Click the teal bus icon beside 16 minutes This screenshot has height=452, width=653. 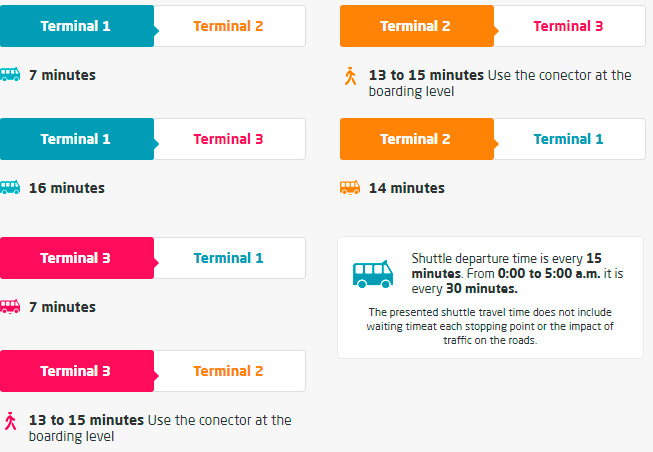click(x=10, y=188)
